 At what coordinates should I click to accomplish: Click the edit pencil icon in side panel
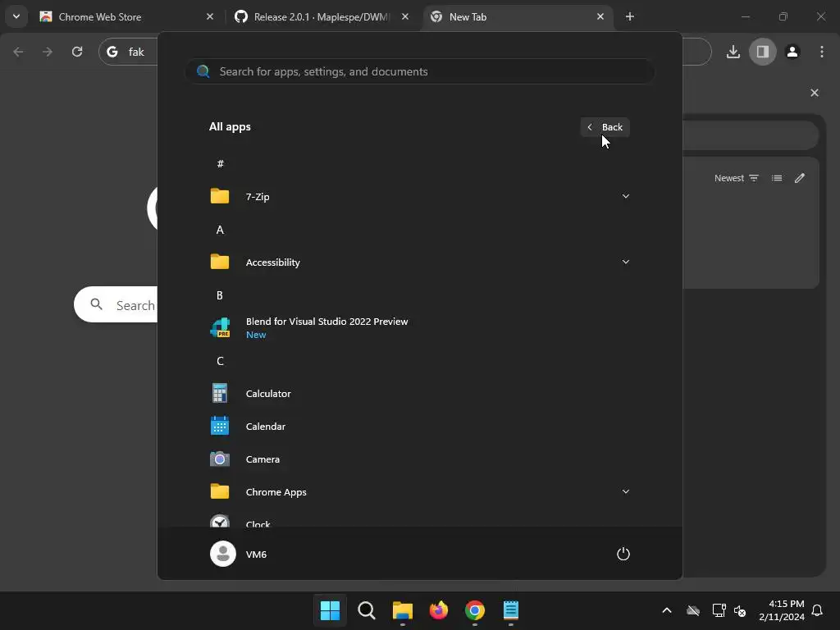click(800, 178)
